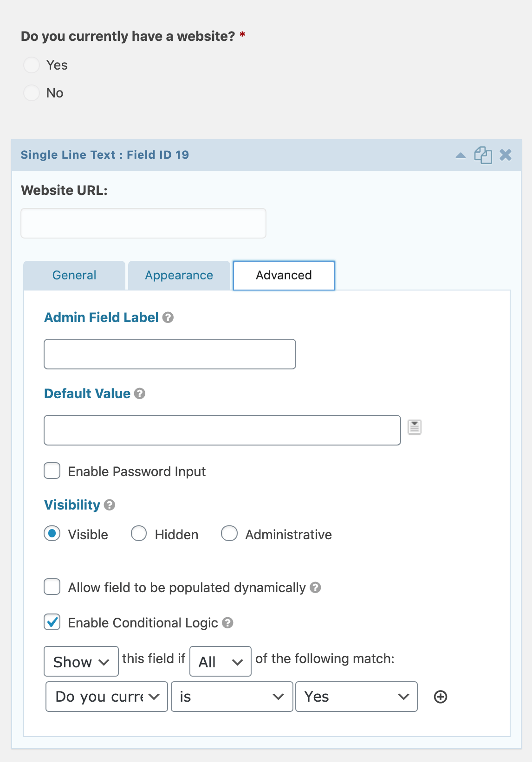Open Visibility help tooltip icon
The height and width of the screenshot is (762, 532).
click(110, 505)
